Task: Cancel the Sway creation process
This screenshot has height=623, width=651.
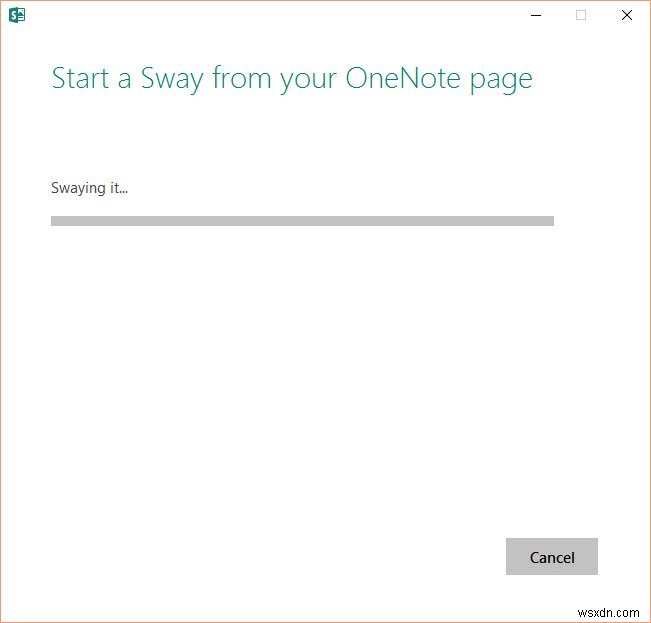Action: coord(551,556)
